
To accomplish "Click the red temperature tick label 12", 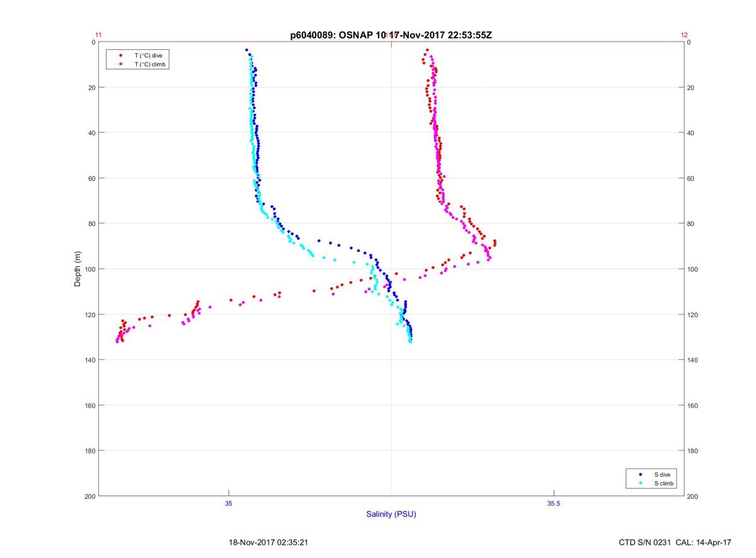I will 684,35.
